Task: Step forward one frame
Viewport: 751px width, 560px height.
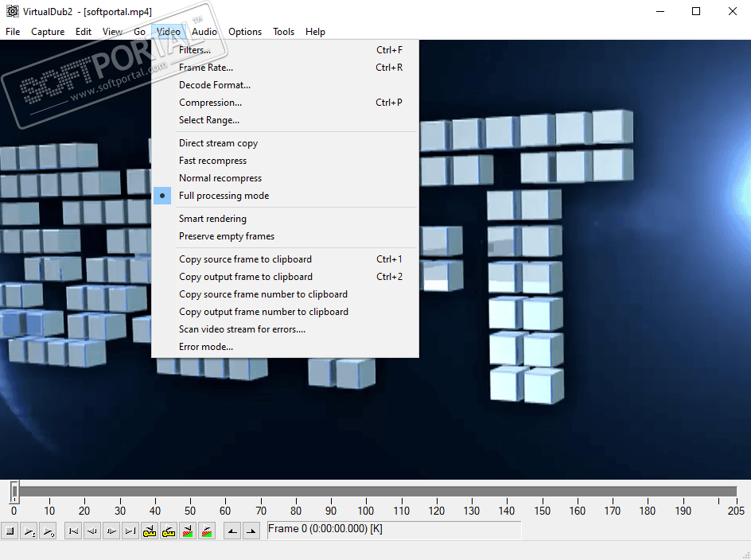Action: coord(111,531)
